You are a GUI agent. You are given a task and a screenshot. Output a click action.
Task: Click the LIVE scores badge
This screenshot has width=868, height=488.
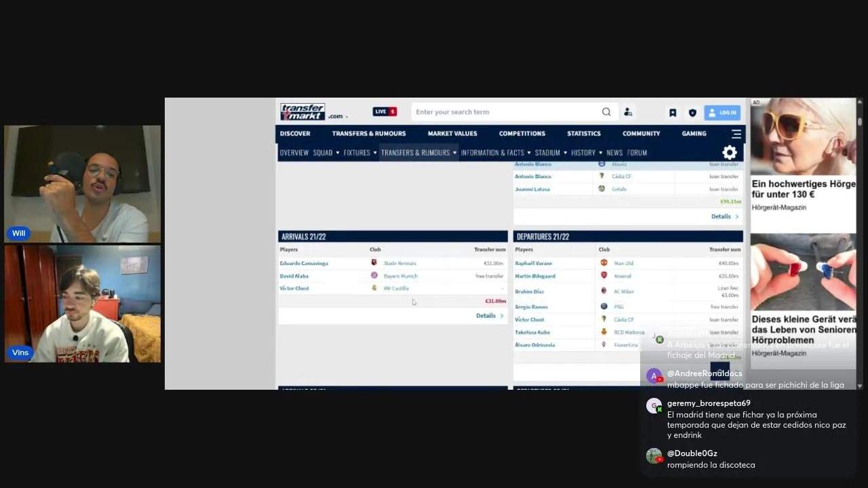[384, 112]
